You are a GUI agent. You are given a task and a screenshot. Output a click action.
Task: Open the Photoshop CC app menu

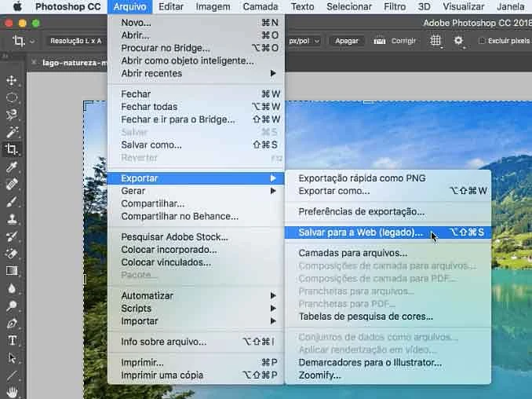click(67, 6)
